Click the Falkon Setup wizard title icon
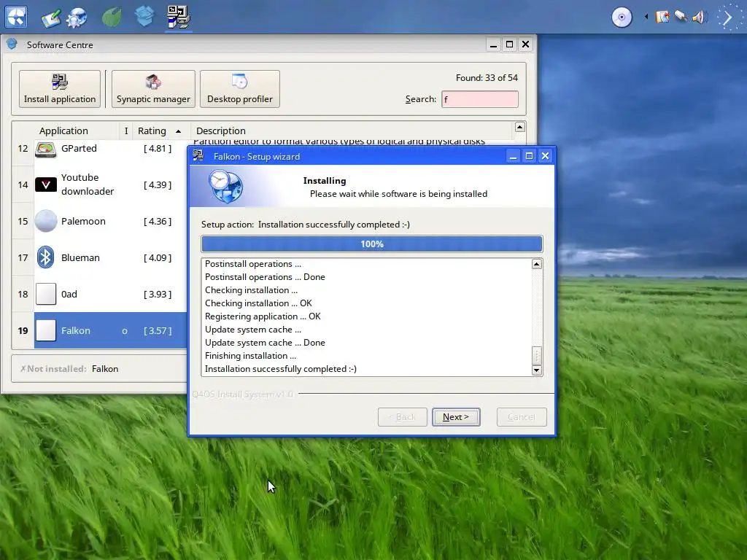This screenshot has height=560, width=747. point(198,156)
